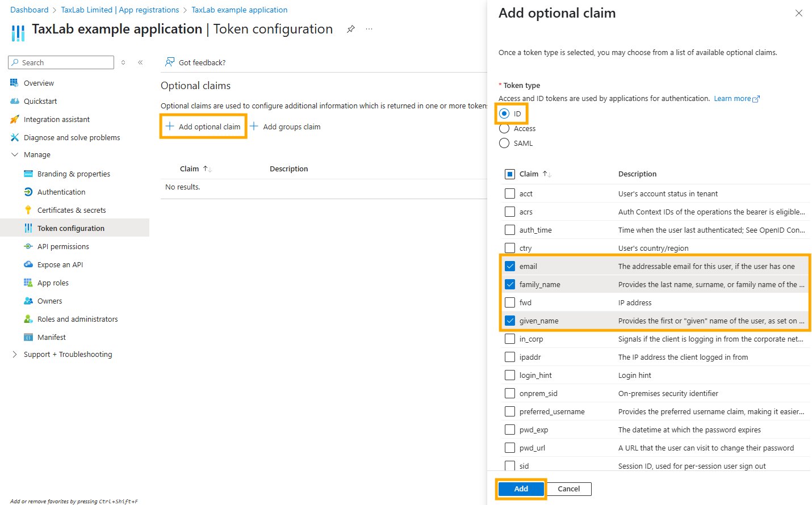Select the SAML token type radio
This screenshot has height=505, width=812.
[504, 143]
